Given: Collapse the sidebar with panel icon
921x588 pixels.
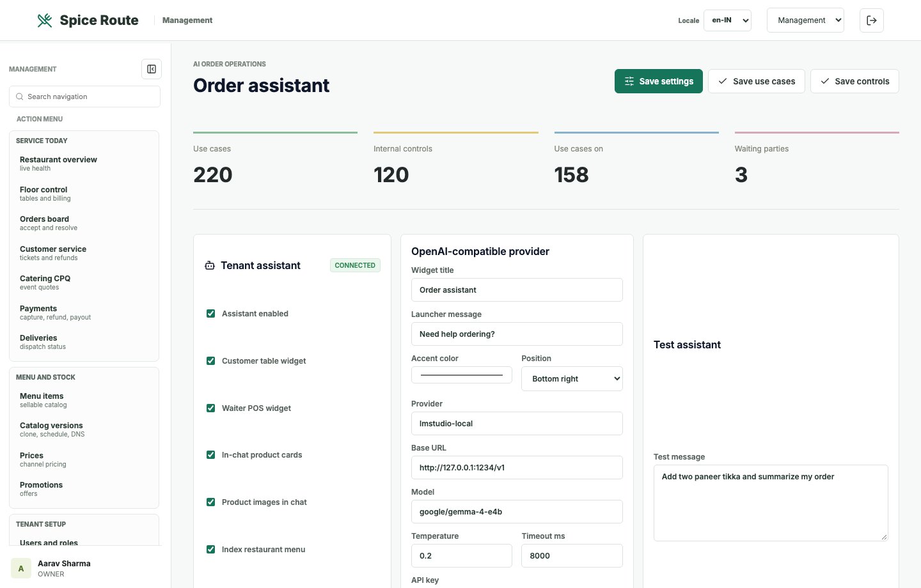Looking at the screenshot, I should pyautogui.click(x=152, y=69).
